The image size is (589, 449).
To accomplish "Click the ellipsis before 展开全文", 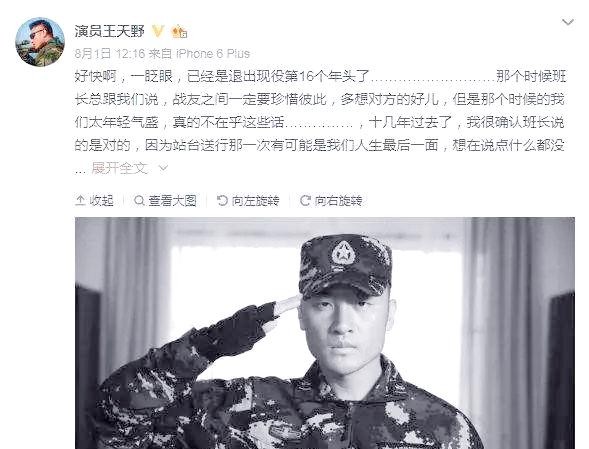I will click(x=81, y=170).
